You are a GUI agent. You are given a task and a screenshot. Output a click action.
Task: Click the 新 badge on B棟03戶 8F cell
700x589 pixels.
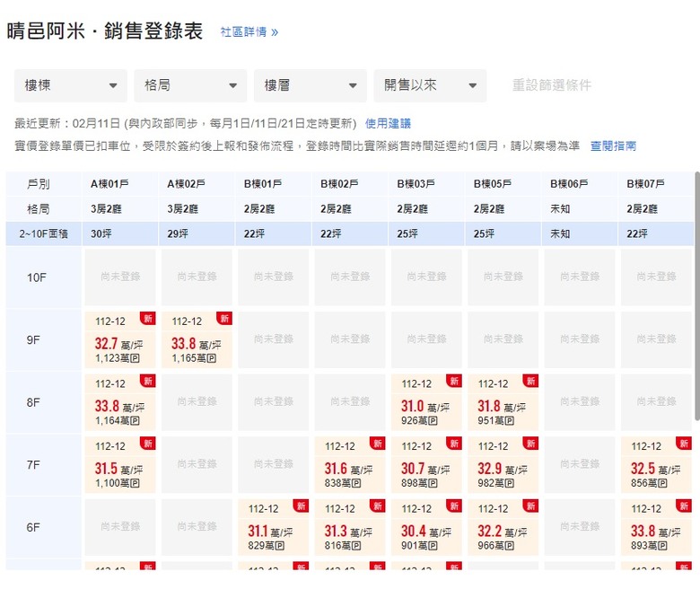pyautogui.click(x=454, y=381)
